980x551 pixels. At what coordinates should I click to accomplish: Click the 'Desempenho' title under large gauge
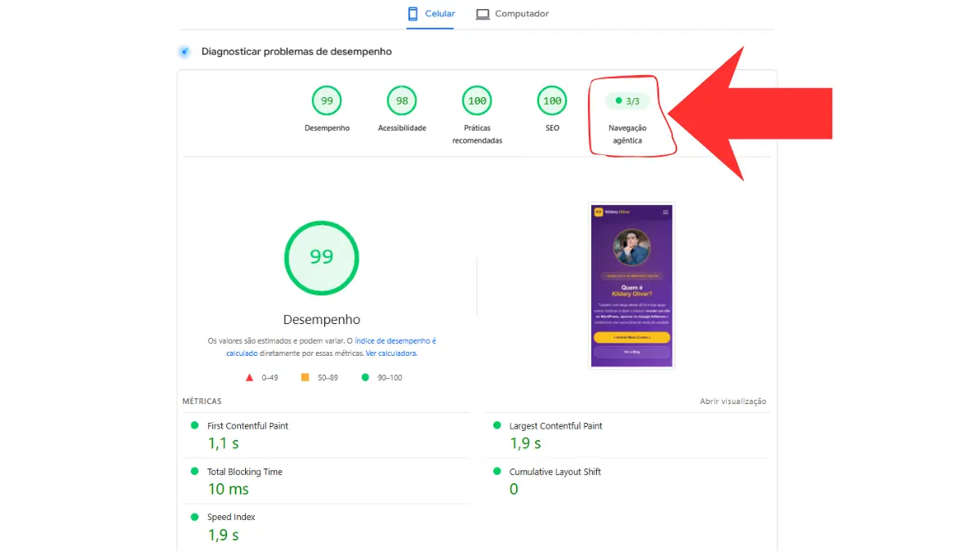coord(322,320)
